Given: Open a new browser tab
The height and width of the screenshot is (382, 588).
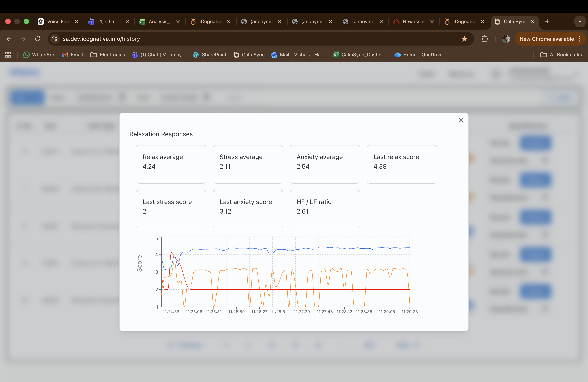Looking at the screenshot, I should pos(547,21).
